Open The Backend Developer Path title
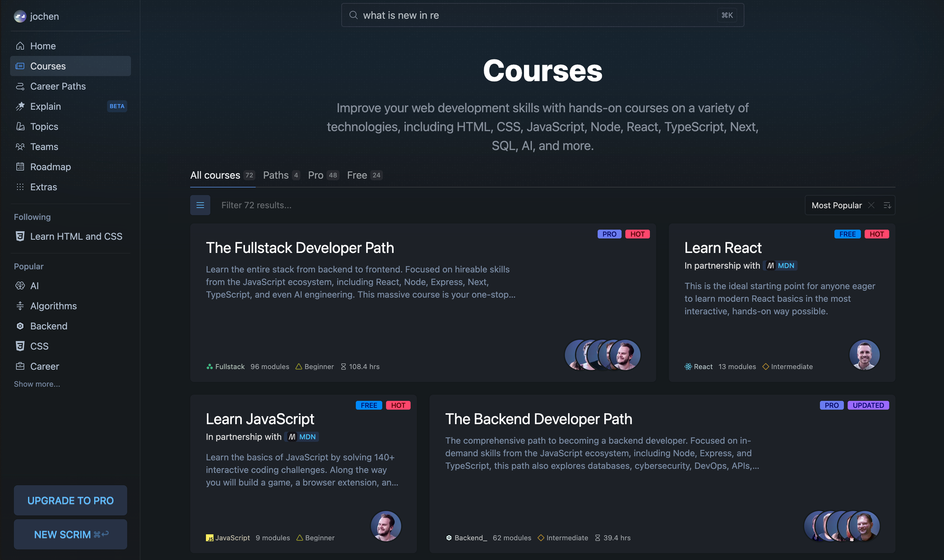 [539, 419]
